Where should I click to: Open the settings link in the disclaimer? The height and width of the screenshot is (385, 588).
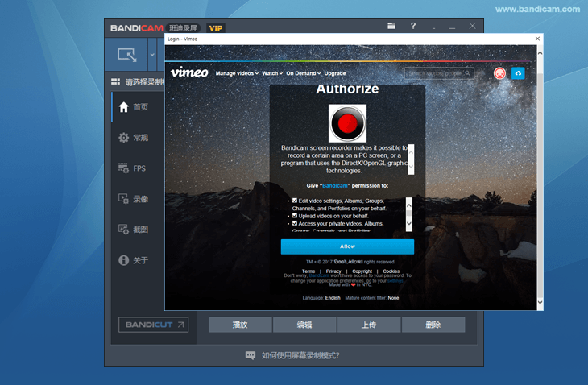[x=395, y=281]
